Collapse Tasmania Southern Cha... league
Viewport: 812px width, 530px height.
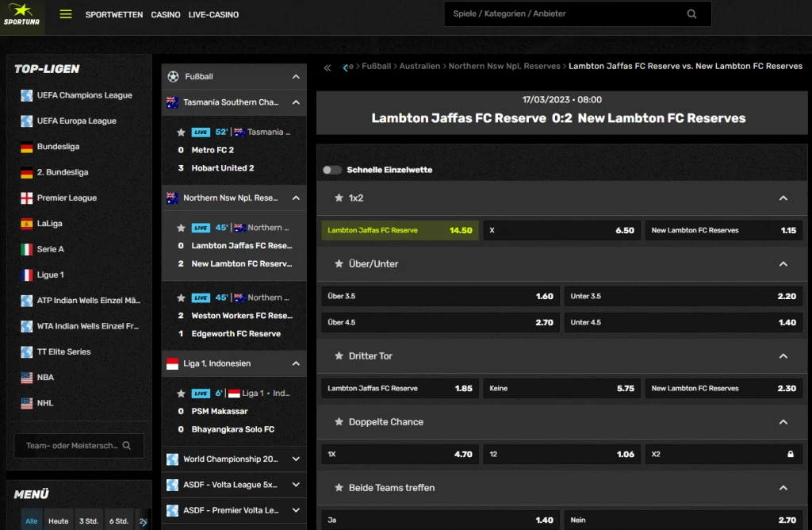coord(296,102)
